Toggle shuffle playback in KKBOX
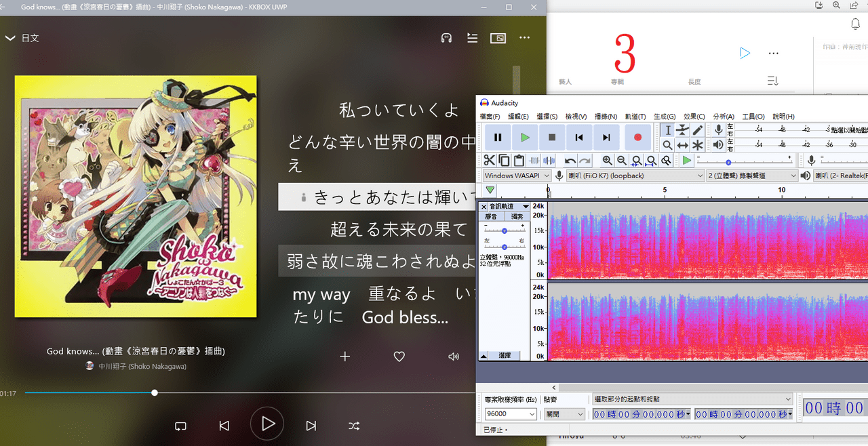The width and height of the screenshot is (868, 446). pos(354,426)
